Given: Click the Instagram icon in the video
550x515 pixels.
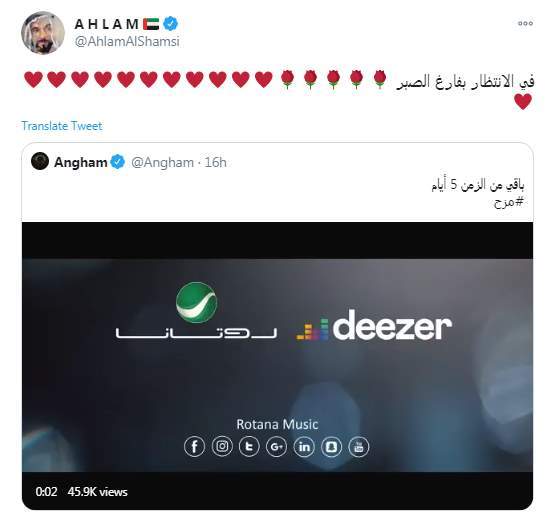Looking at the screenshot, I should (222, 446).
